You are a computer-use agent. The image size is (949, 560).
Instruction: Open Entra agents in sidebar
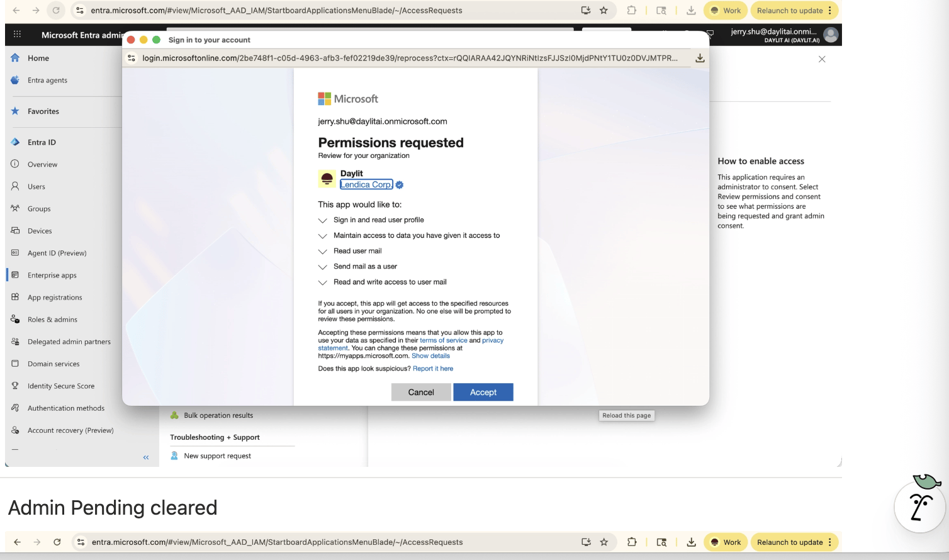click(47, 80)
